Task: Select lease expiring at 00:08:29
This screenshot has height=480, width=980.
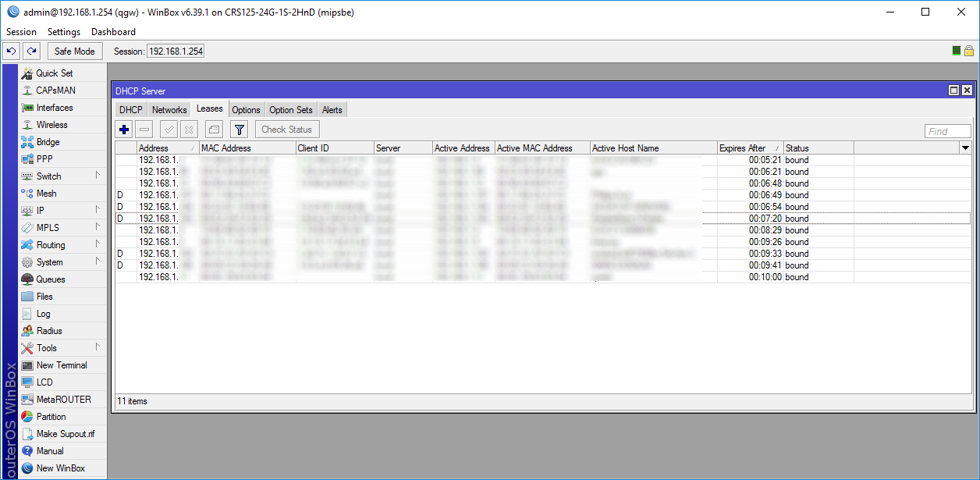Action: pos(543,230)
